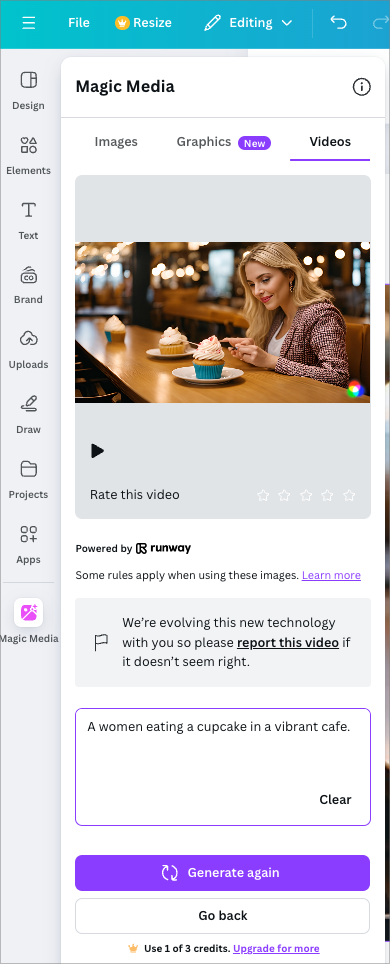Open the Apps panel
This screenshot has height=964, width=390.
(28, 544)
